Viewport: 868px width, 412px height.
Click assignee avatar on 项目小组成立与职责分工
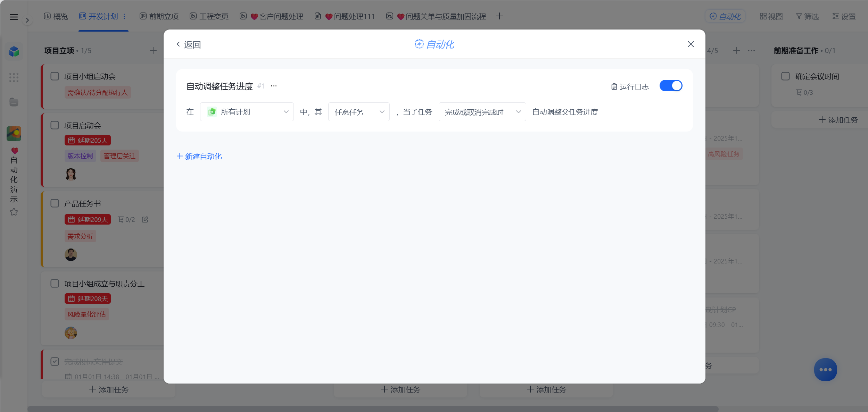coord(71,333)
